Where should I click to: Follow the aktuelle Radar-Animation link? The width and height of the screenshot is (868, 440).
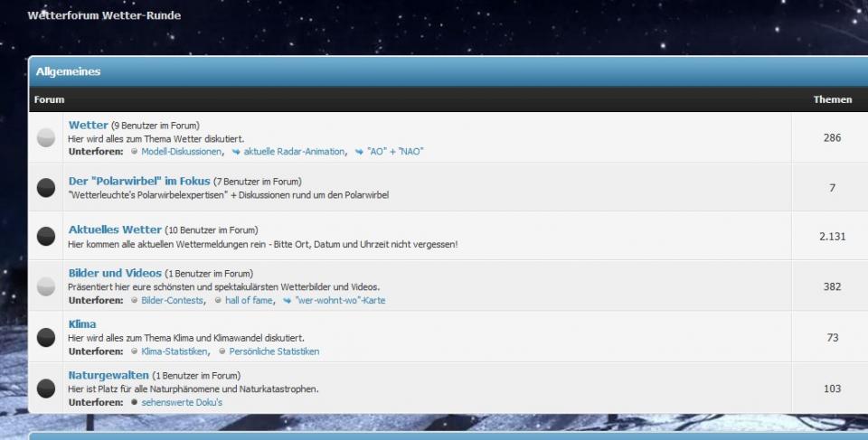point(294,152)
